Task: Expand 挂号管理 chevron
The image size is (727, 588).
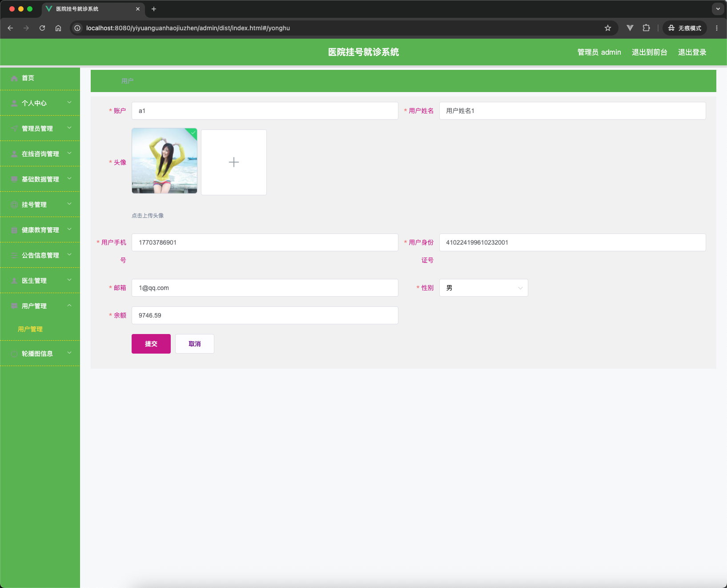Action: pos(69,204)
